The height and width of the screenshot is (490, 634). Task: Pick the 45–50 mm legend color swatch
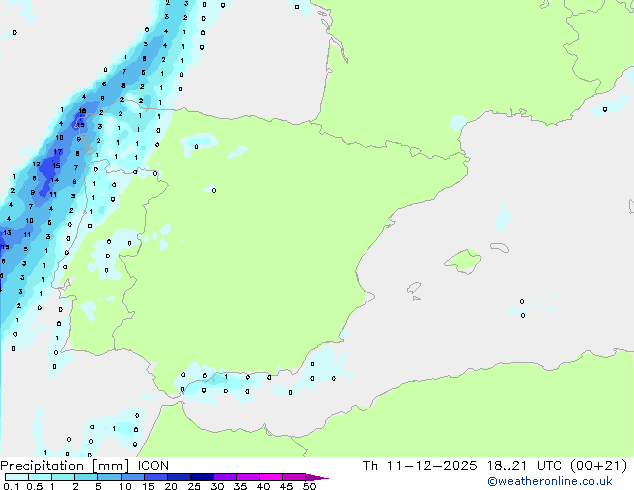pyautogui.click(x=294, y=477)
